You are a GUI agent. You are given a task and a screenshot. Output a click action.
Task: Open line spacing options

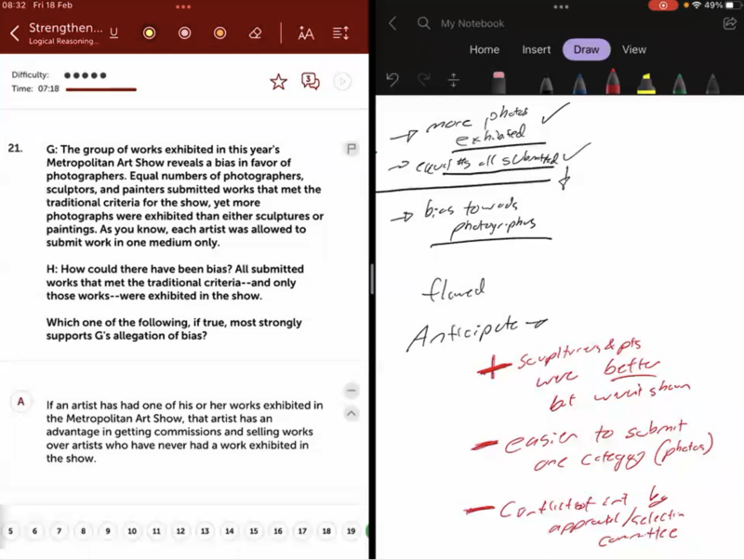(x=340, y=33)
